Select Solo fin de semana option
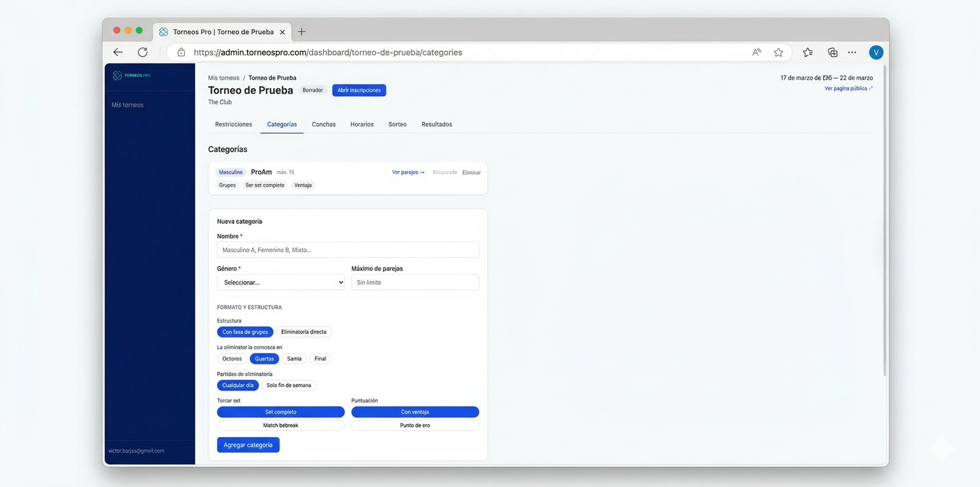The height and width of the screenshot is (487, 980). tap(288, 385)
